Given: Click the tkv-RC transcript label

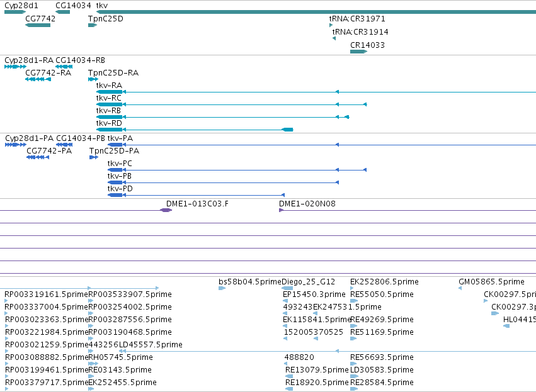Looking at the screenshot, I should pyautogui.click(x=109, y=98).
